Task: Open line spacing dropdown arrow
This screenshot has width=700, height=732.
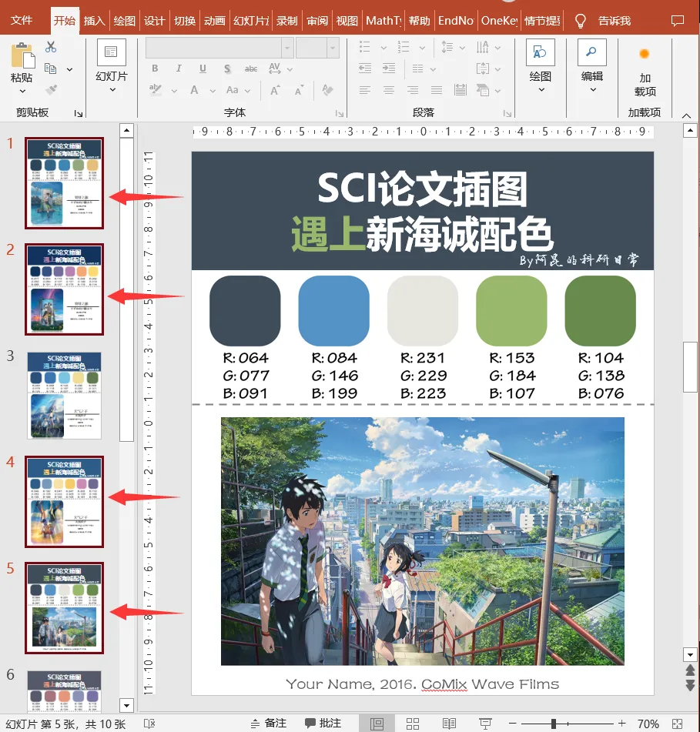Action: point(462,48)
